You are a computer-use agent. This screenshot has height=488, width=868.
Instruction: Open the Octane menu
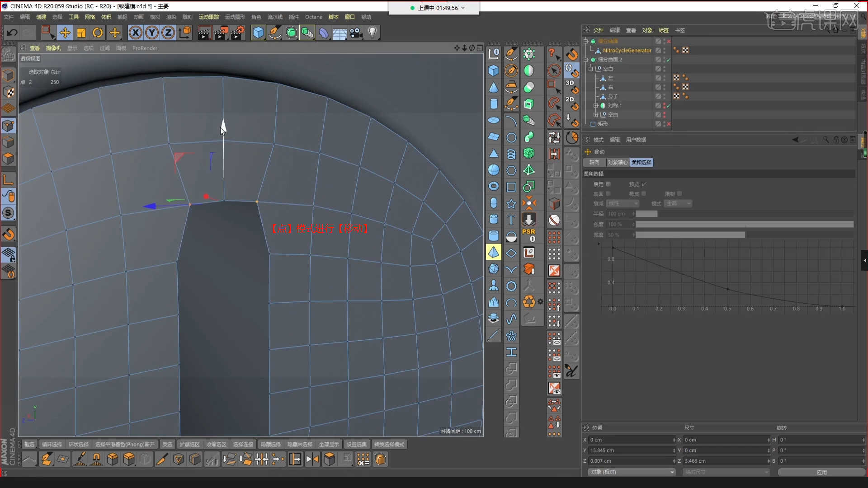pos(314,17)
